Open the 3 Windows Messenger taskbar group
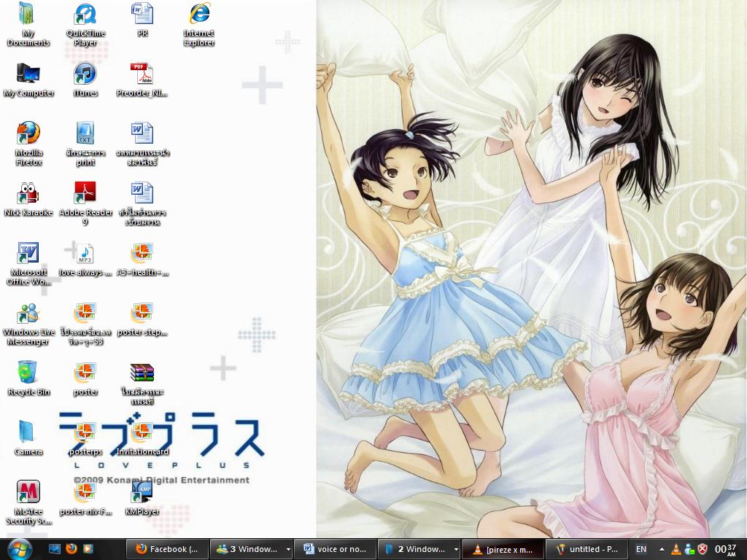The width and height of the screenshot is (747, 560). point(247,549)
